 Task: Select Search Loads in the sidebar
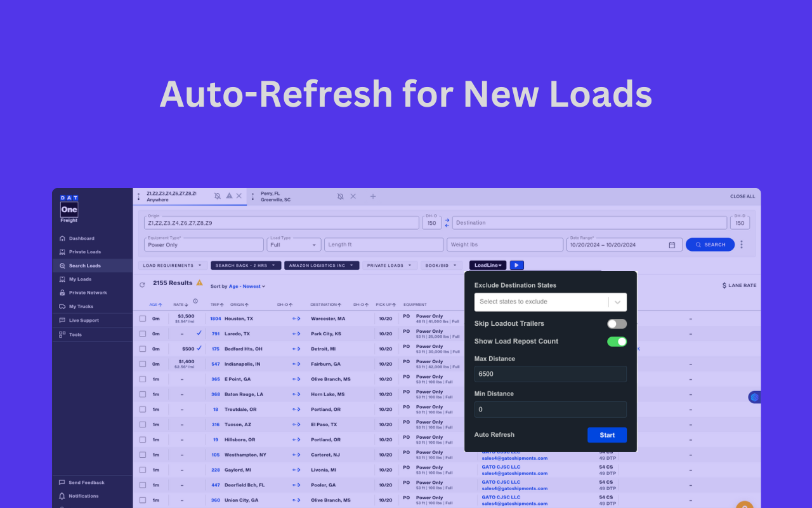[81, 265]
